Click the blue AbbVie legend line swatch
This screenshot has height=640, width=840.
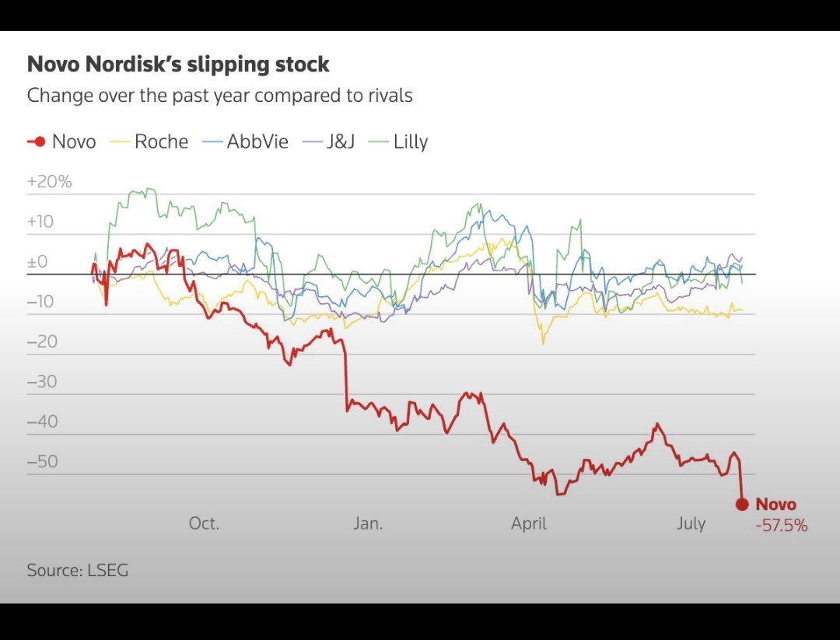coord(212,142)
